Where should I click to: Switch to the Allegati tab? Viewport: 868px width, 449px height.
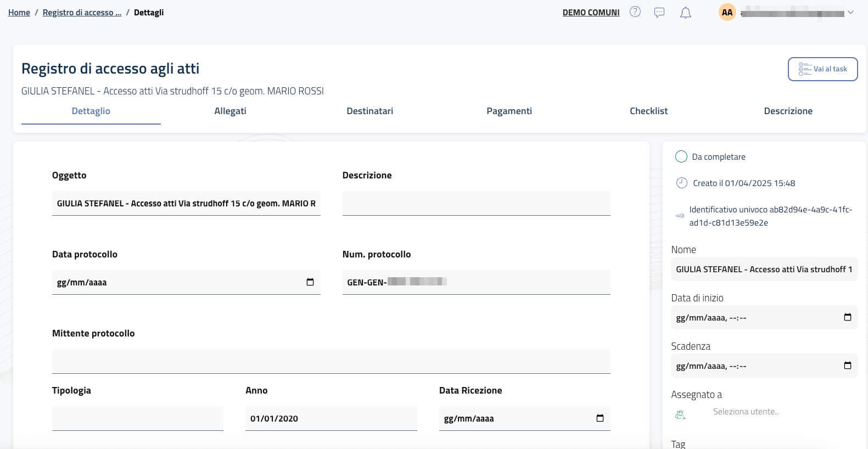tap(230, 111)
